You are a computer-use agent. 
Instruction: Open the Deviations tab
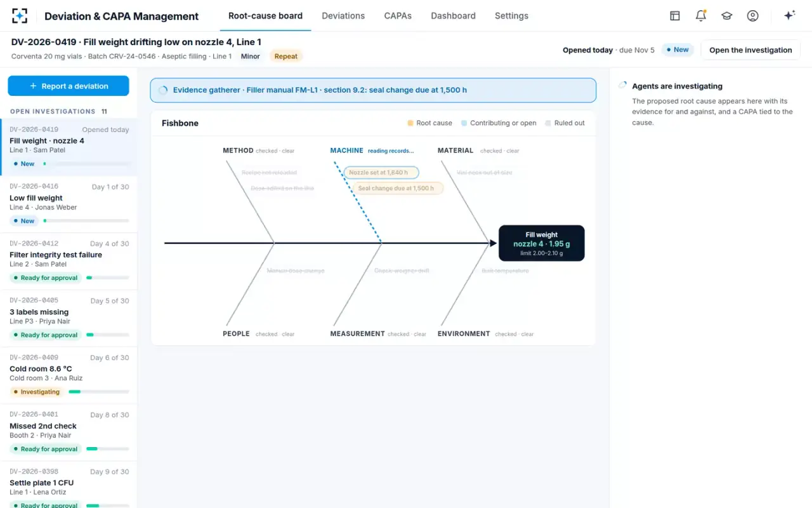[343, 16]
